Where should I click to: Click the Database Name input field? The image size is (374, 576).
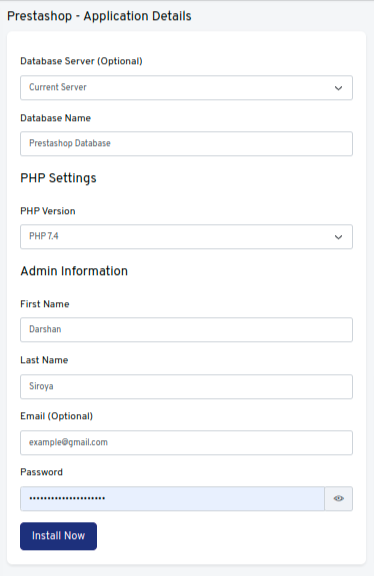pos(186,144)
